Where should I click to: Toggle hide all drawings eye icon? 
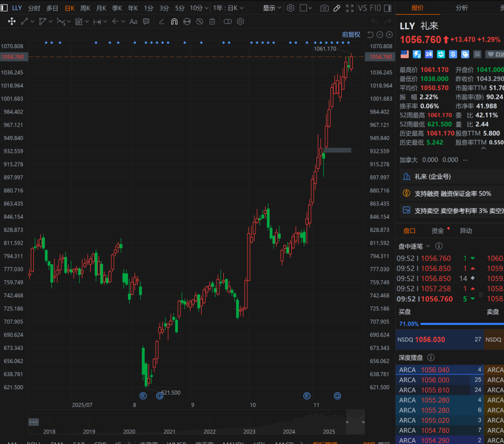(x=200, y=21)
